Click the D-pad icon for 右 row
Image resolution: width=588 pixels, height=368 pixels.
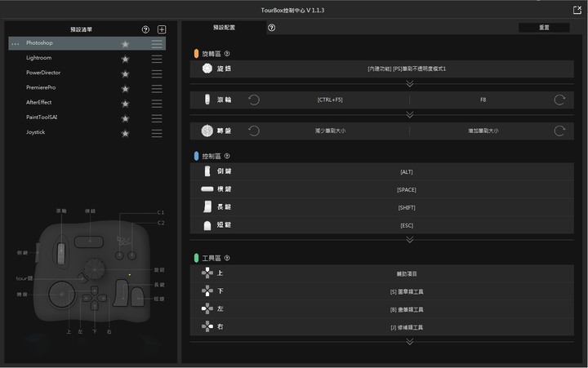[207, 326]
